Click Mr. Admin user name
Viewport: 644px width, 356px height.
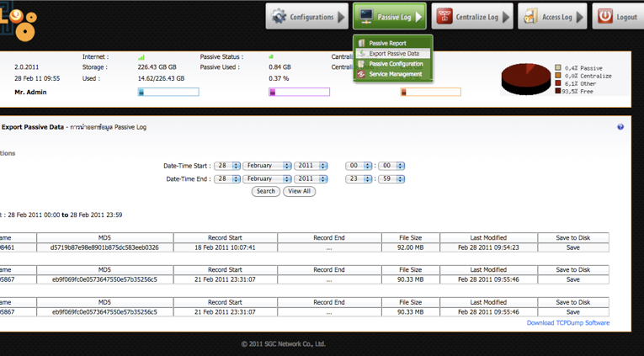30,92
